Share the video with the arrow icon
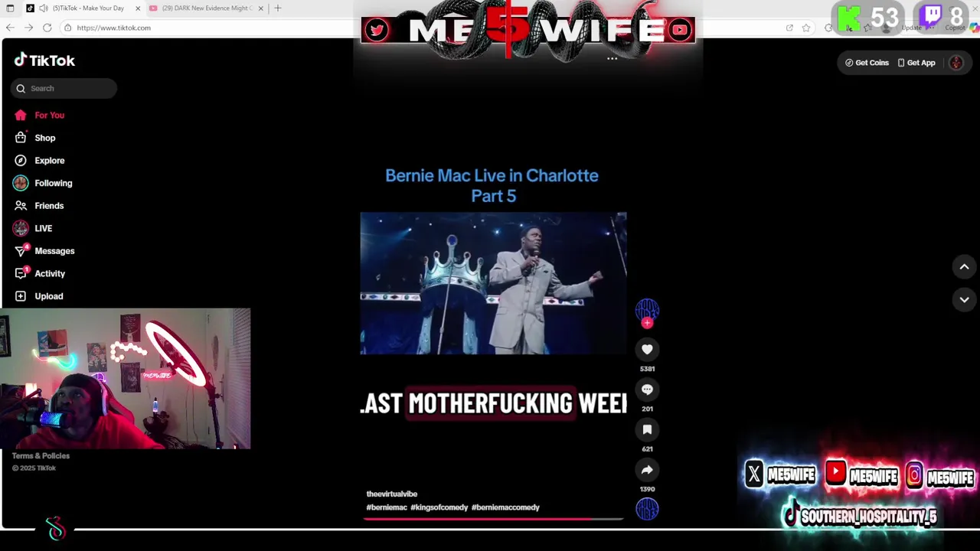 [647, 470]
